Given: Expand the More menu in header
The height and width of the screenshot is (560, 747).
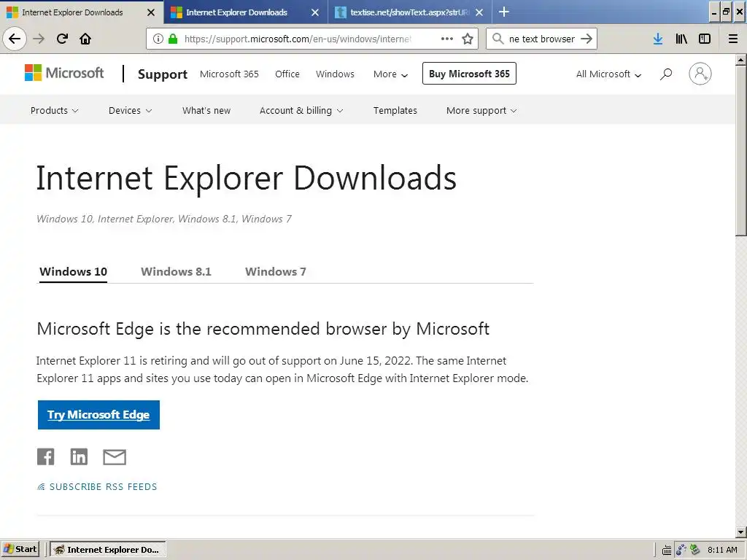Looking at the screenshot, I should [390, 74].
